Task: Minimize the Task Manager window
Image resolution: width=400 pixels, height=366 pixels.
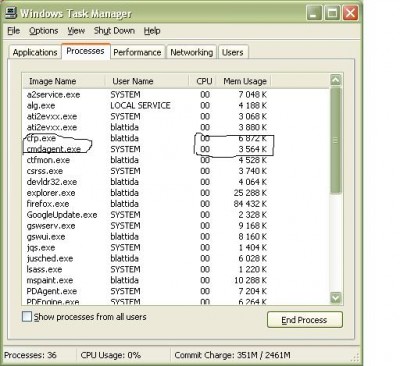Action: 314,13
